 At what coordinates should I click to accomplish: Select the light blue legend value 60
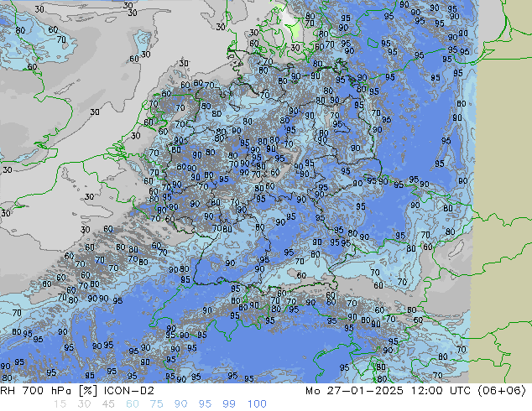[x=133, y=404]
